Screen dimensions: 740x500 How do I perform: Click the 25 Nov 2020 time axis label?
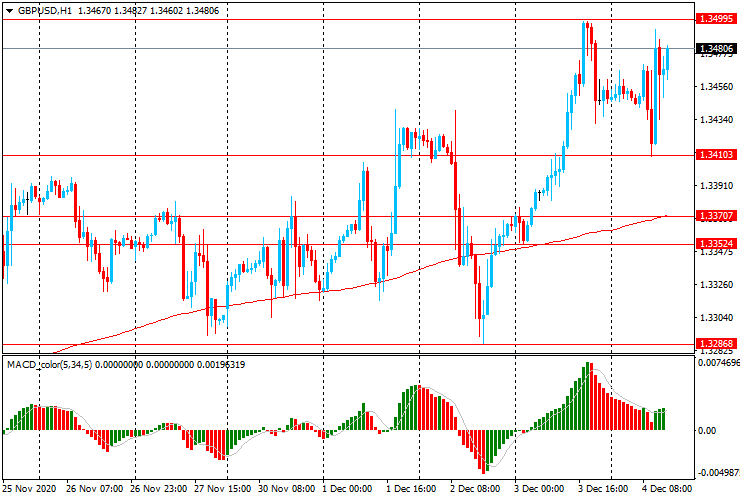pos(30,489)
